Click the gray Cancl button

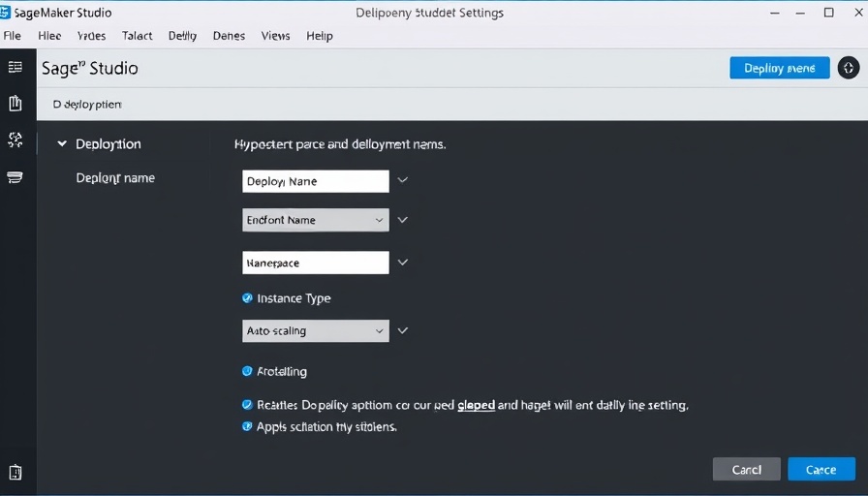(x=746, y=470)
